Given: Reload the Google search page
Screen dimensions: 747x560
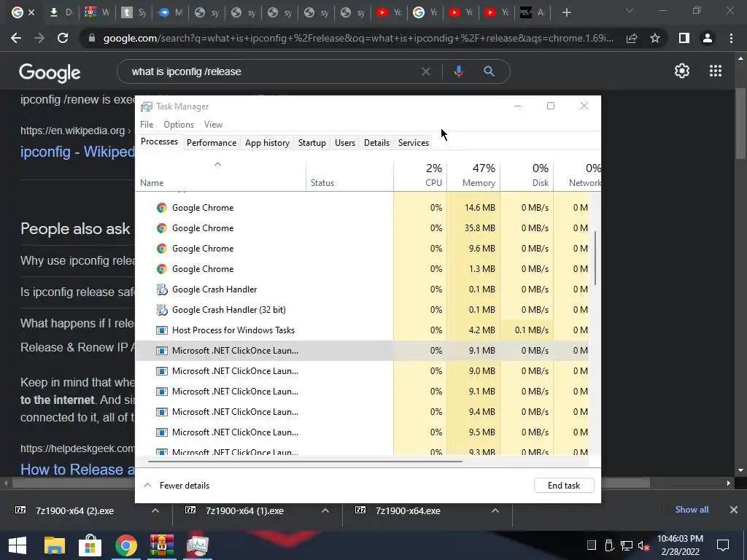Looking at the screenshot, I should [63, 38].
